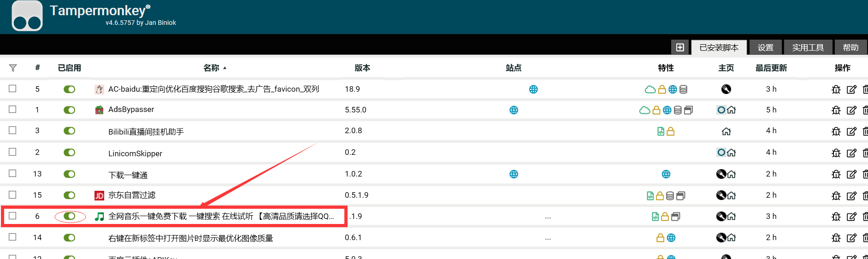Open bug report for LinicomSkipper
The width and height of the screenshot is (868, 259).
point(836,153)
